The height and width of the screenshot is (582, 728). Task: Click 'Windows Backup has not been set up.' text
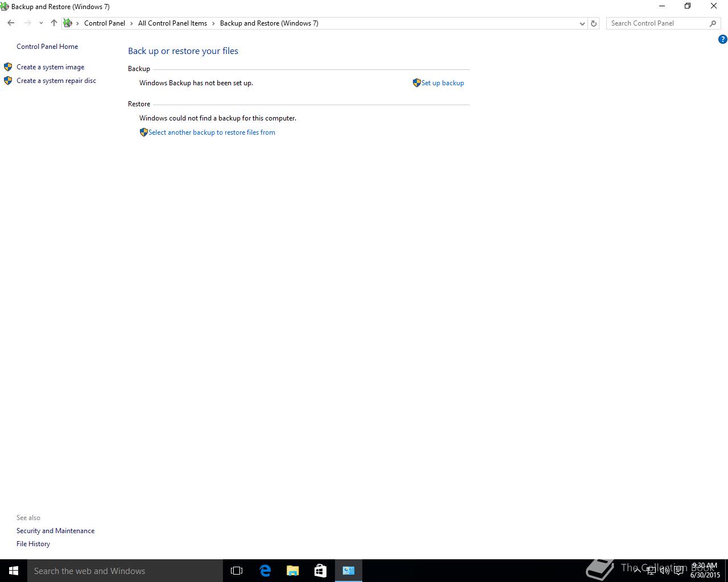click(196, 83)
